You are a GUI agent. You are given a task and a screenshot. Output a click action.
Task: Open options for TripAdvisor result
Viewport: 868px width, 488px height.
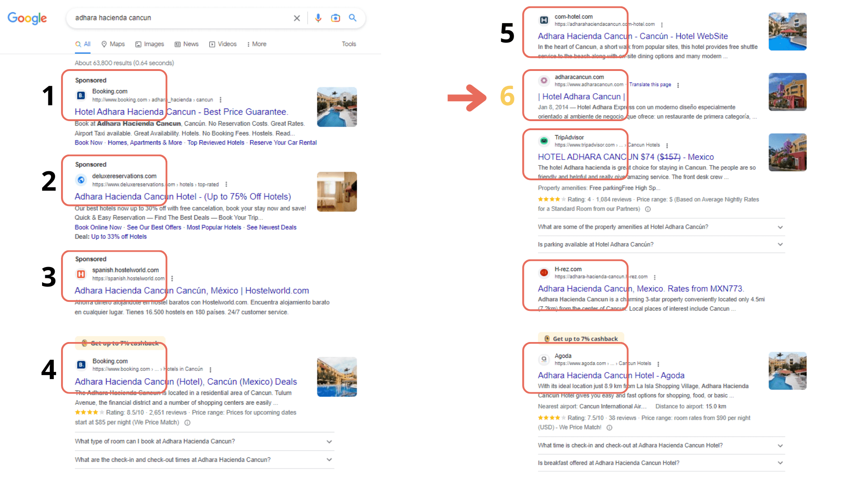[x=667, y=145]
